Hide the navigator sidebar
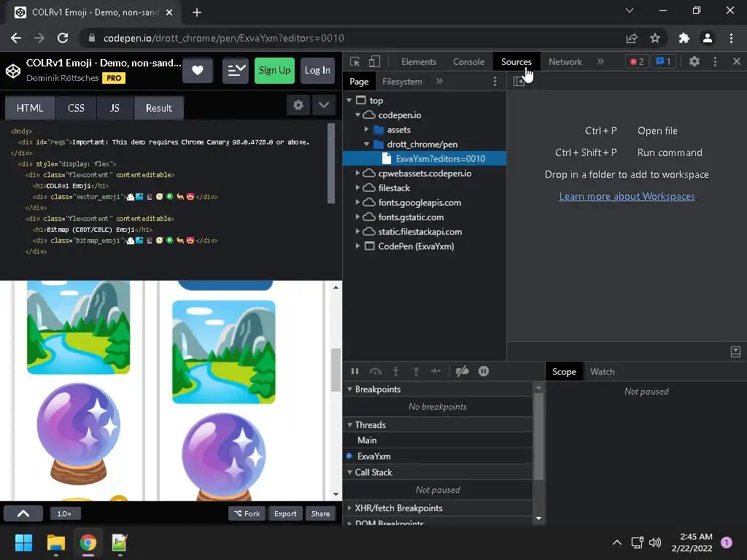Screen dimensions: 747x560 pyautogui.click(x=519, y=82)
